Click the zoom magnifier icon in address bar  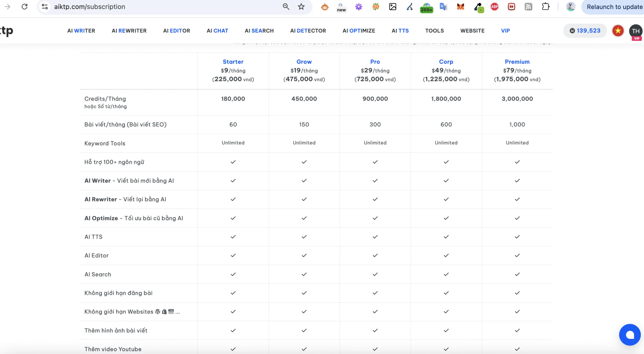(286, 7)
